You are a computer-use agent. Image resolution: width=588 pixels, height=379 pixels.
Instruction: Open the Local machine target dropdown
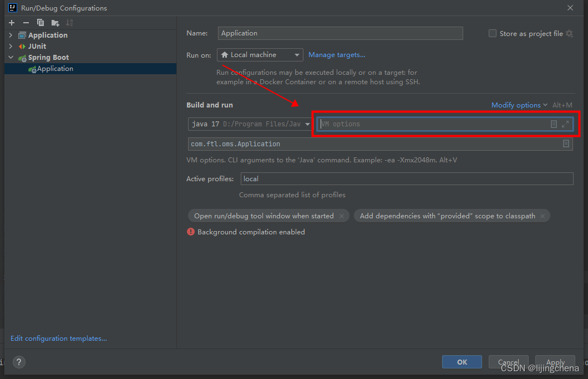pos(297,54)
